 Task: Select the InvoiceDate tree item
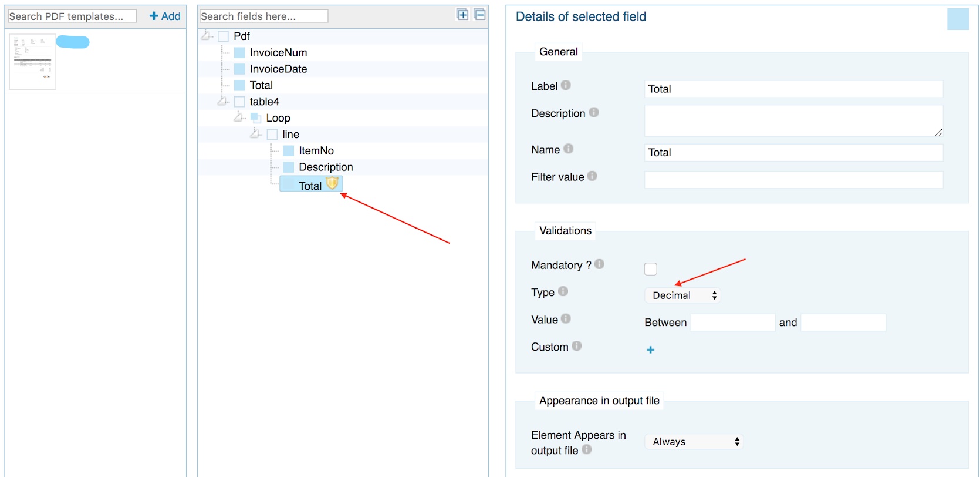[x=278, y=69]
